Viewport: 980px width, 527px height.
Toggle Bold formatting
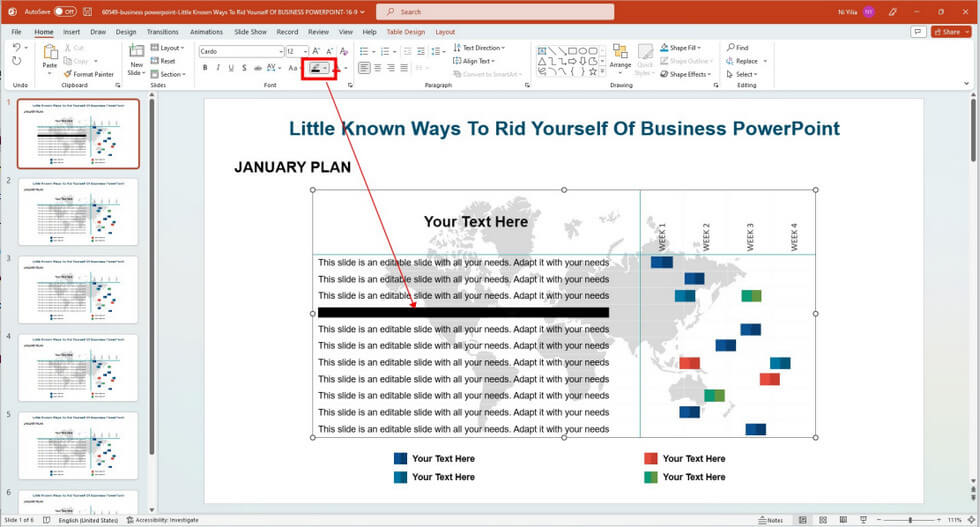click(x=205, y=68)
